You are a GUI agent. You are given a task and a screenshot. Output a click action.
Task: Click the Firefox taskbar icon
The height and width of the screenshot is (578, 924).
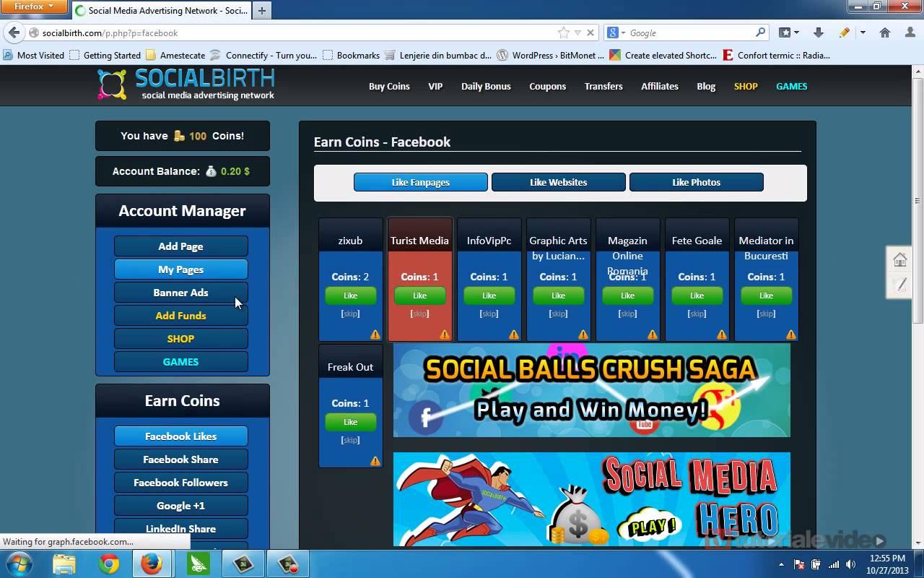(152, 564)
